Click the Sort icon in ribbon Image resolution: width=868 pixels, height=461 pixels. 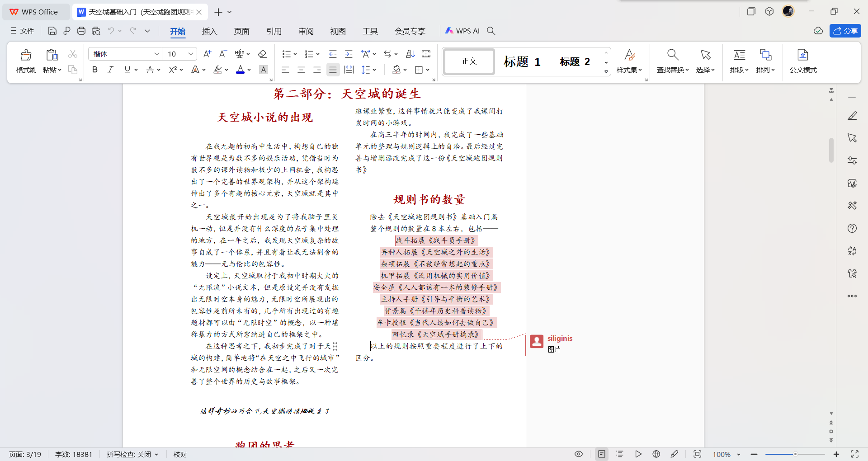coord(410,54)
